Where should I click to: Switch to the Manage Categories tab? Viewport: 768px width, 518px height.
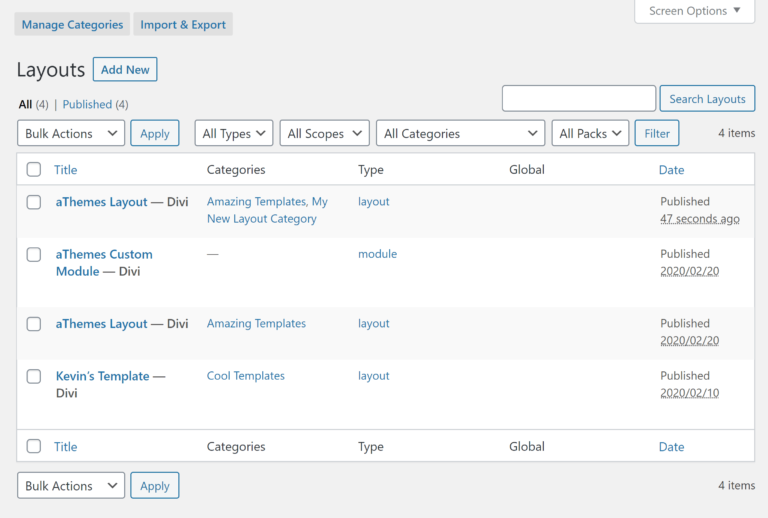(72, 25)
